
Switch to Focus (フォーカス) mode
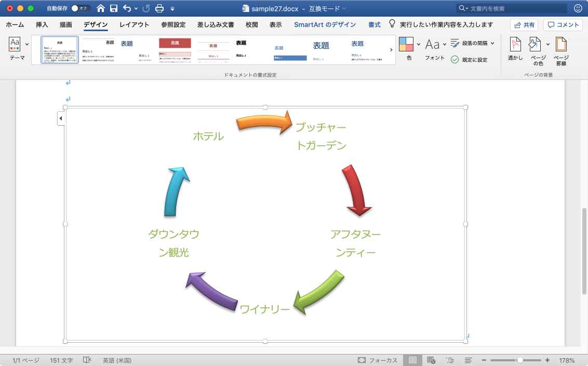(x=378, y=360)
